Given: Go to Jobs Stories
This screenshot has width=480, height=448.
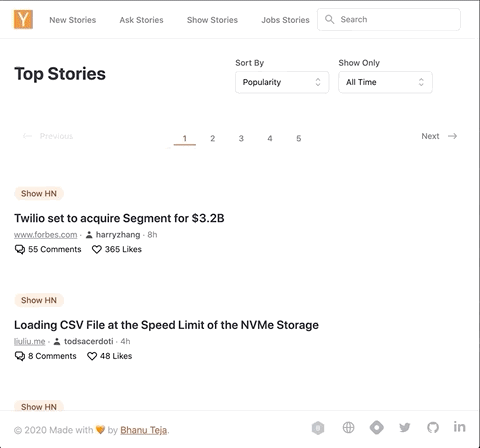Looking at the screenshot, I should (285, 20).
